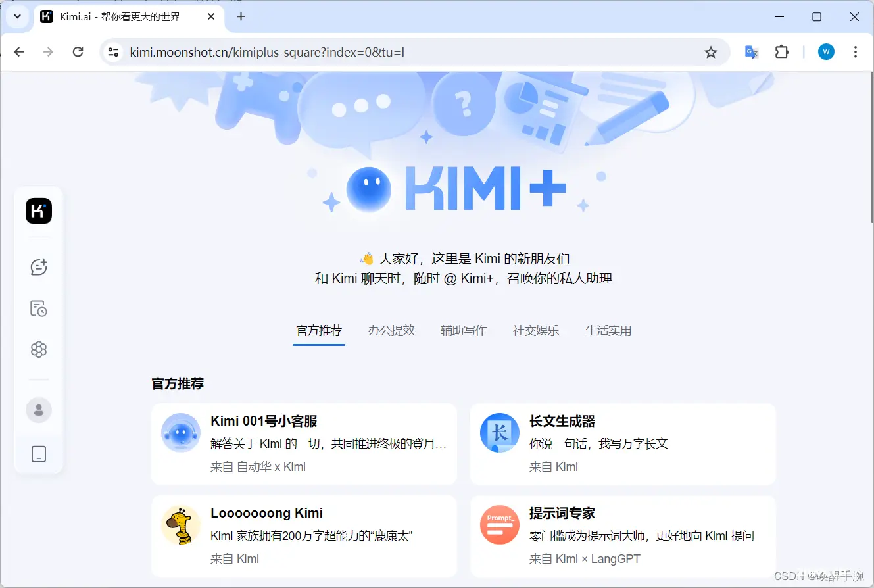View site information icon in address bar
Screen dimensions: 874x588
pos(113,52)
